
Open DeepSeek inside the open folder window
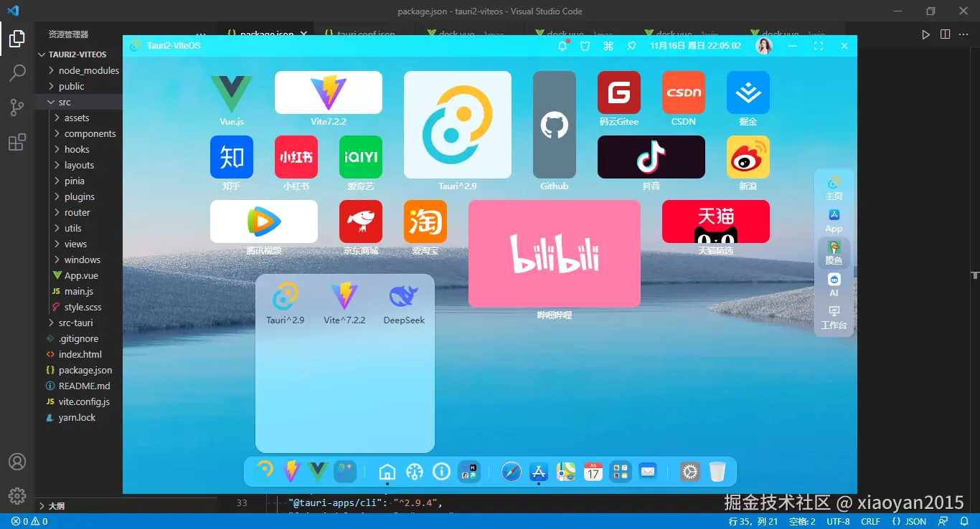click(x=403, y=296)
